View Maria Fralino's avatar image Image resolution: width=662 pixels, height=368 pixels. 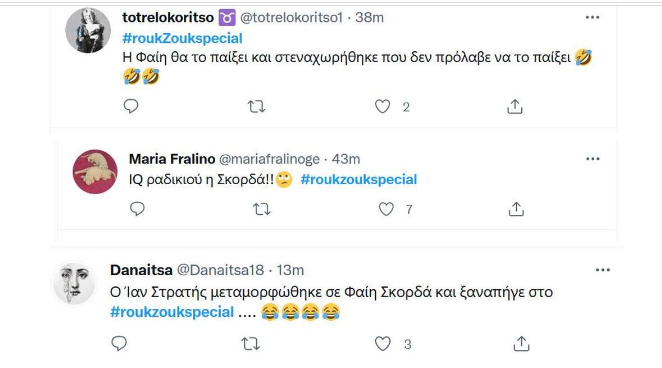coord(95,171)
